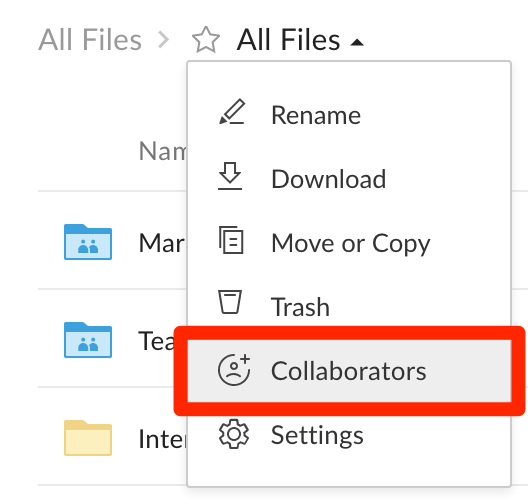Open the shared folder icon for Mar…
The height and width of the screenshot is (504, 528).
click(x=88, y=242)
